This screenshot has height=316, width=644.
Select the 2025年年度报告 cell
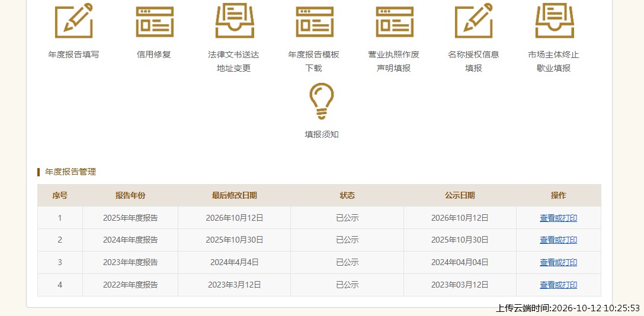[130, 218]
